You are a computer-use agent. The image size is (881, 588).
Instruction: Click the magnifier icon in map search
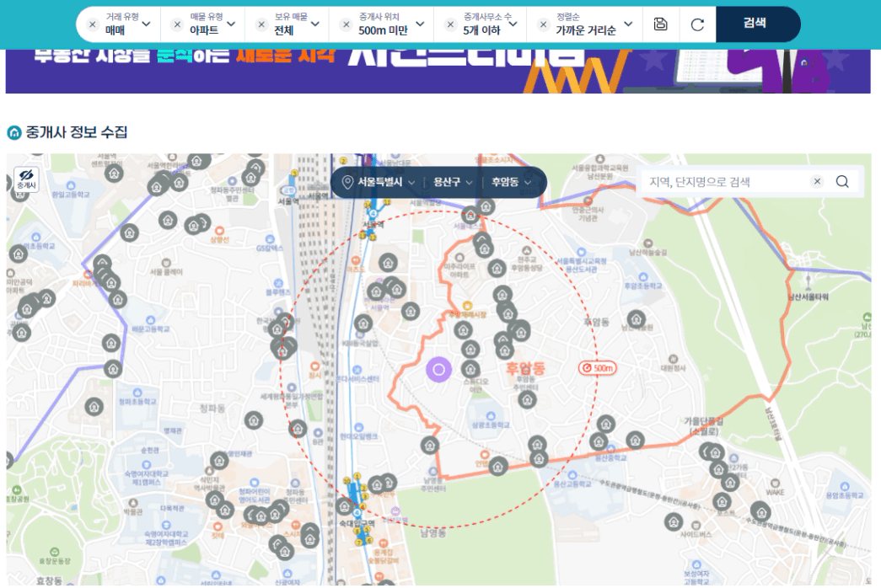pos(841,181)
